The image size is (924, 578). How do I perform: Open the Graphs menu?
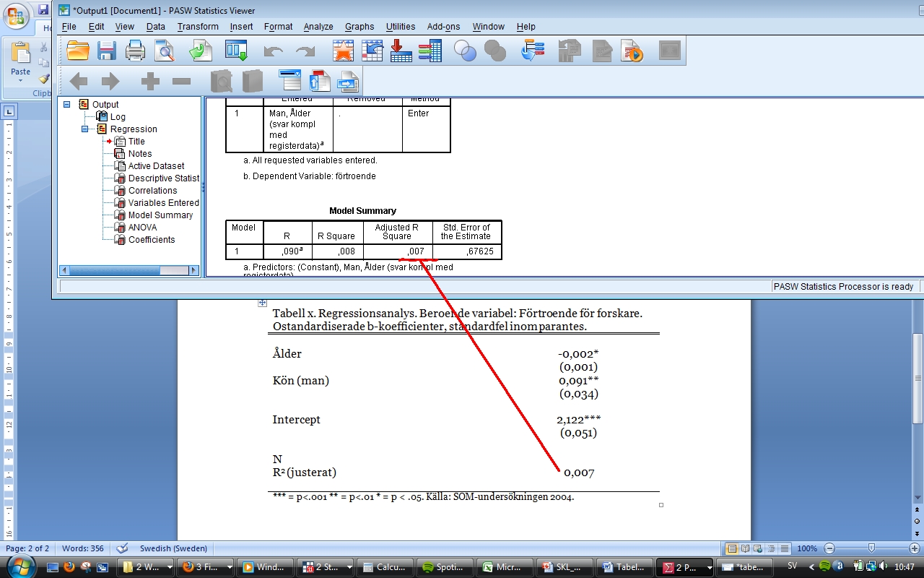click(359, 27)
